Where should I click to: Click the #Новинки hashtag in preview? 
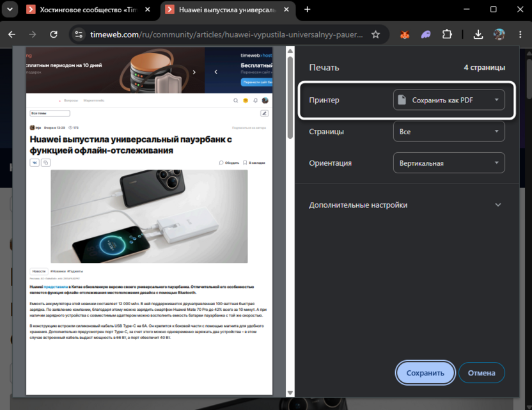[x=58, y=271]
